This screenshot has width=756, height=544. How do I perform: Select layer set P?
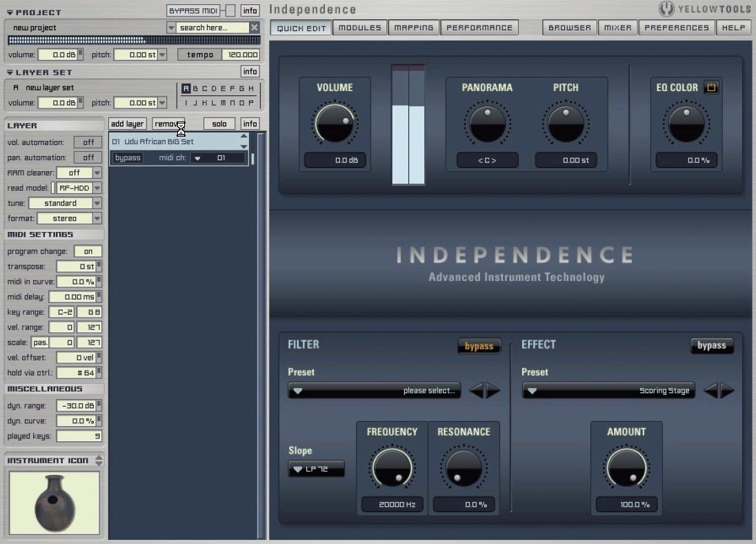pos(250,103)
